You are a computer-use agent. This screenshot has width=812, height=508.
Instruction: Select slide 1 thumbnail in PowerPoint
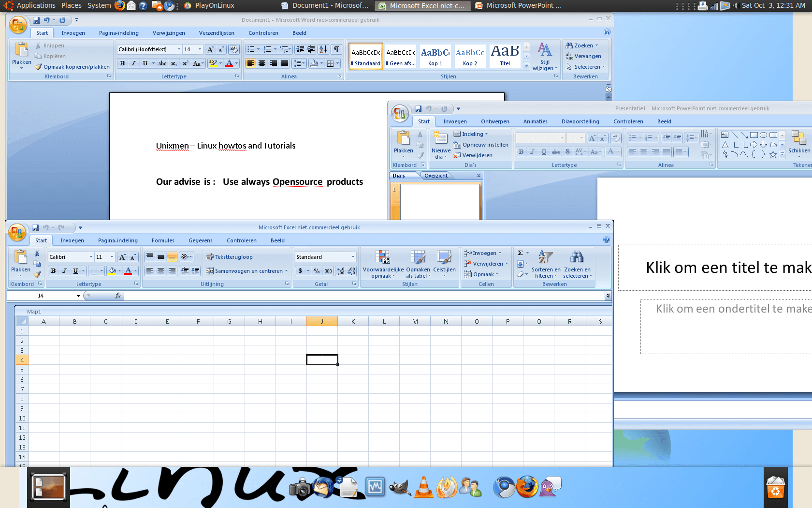coord(440,202)
